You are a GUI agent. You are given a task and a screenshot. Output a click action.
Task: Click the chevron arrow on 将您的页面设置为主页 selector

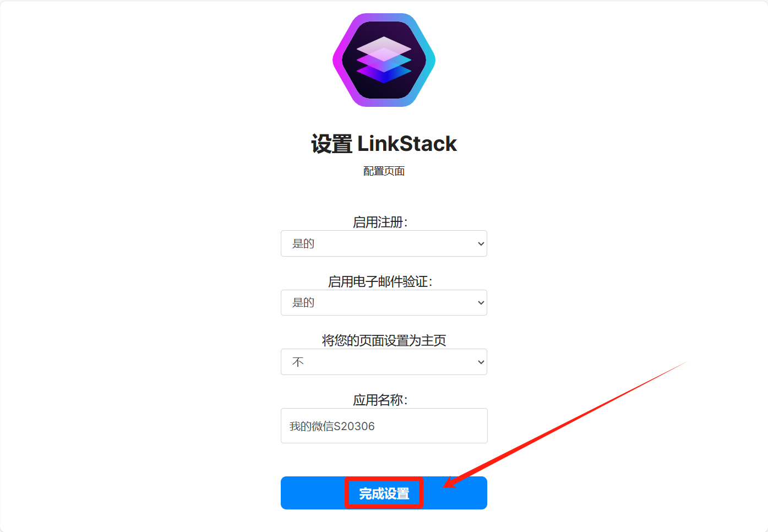[x=481, y=362]
